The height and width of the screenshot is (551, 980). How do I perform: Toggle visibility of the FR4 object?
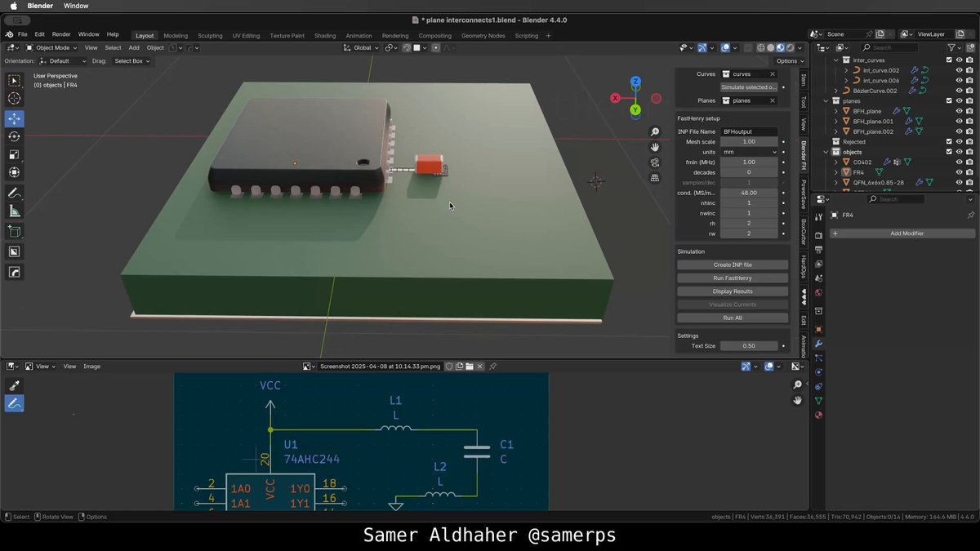click(x=959, y=172)
